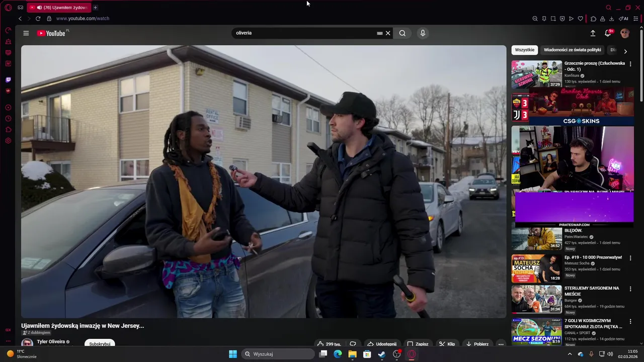Subscribe with the Subskrybuj button
The width and height of the screenshot is (644, 362).
click(x=100, y=344)
